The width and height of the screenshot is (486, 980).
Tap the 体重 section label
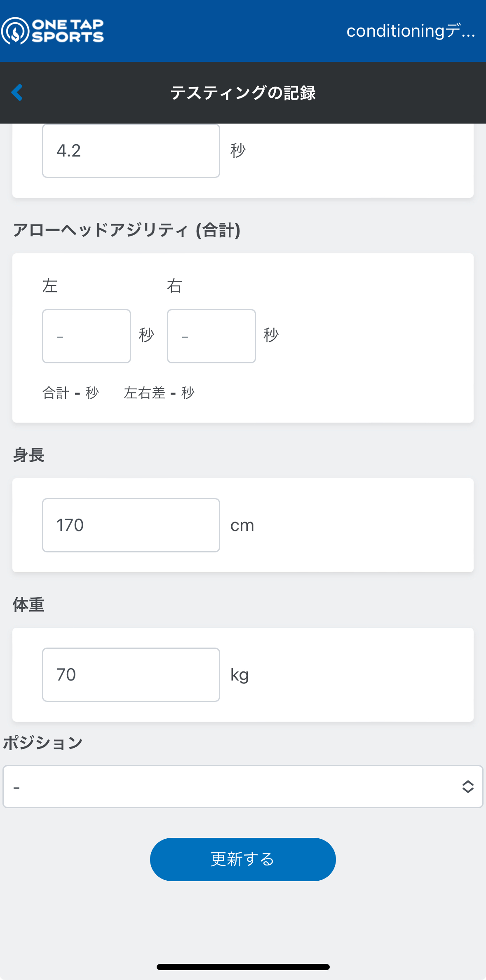(x=28, y=605)
